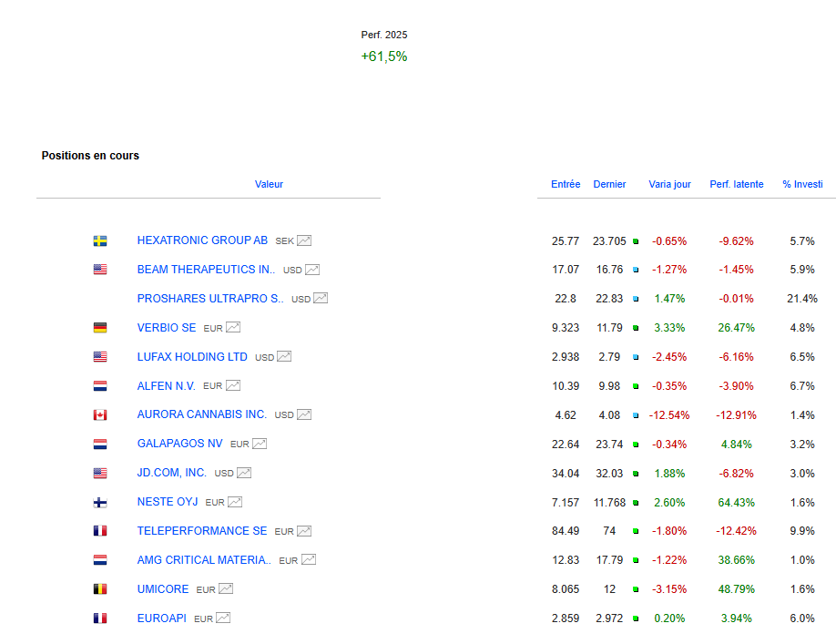Open the EUROAPI stock link
Viewport: 836px width, 644px height.
pos(161,618)
